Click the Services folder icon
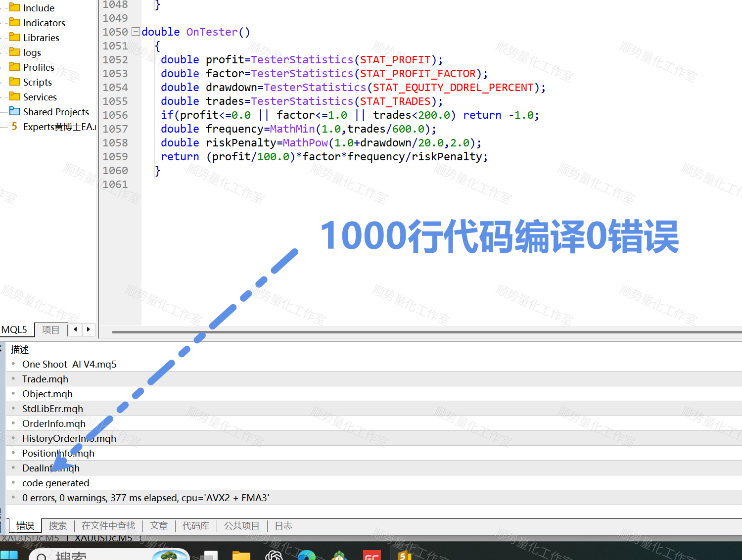This screenshot has height=560, width=742. 15,96
